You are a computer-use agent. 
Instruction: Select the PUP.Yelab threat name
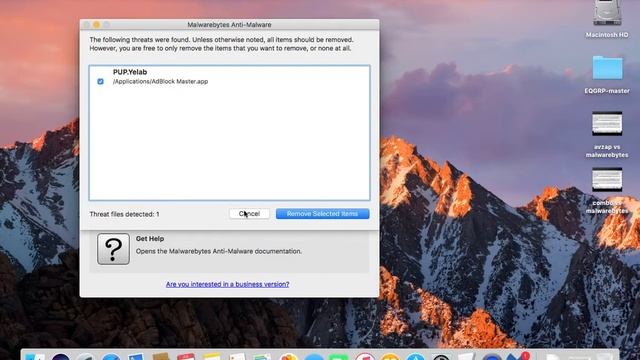coord(130,72)
